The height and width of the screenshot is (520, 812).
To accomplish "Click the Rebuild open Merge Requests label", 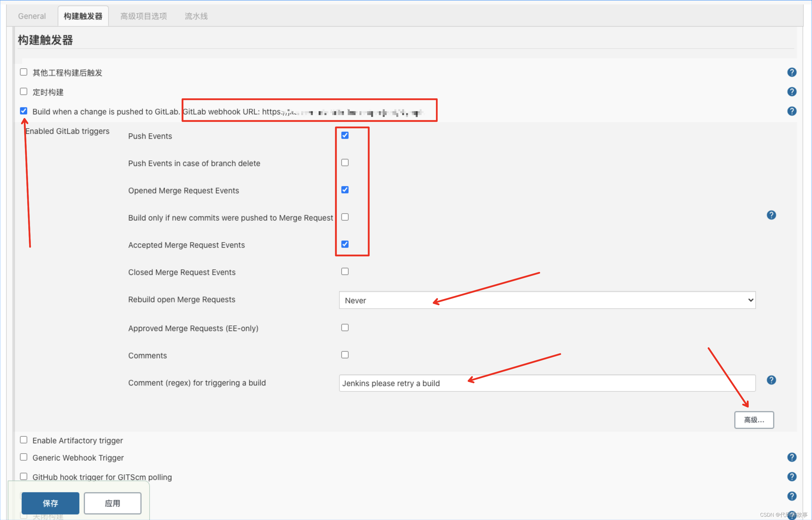I will pos(181,299).
